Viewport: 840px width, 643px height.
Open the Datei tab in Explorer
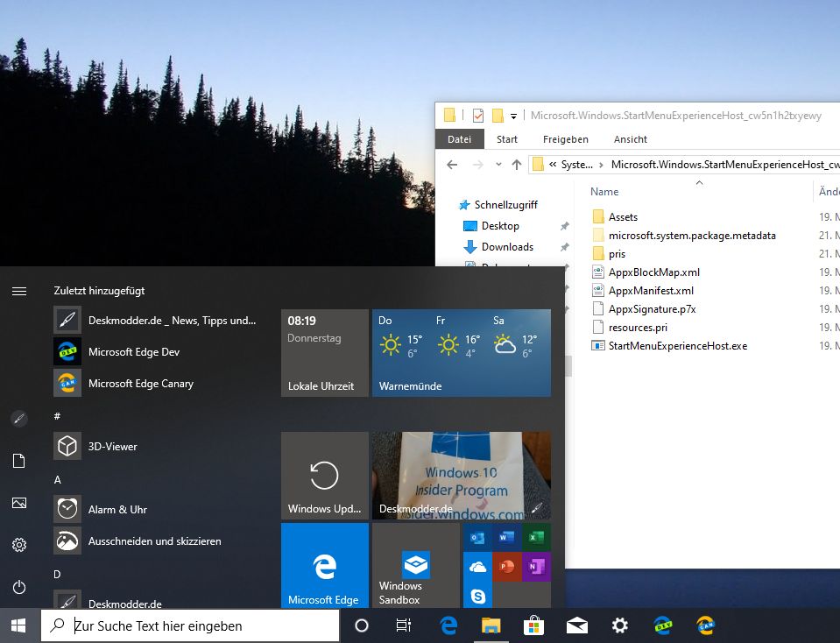460,139
